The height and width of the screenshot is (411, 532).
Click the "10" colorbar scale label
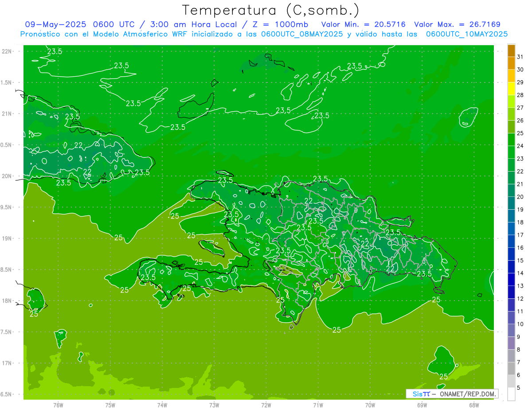[x=520, y=324]
